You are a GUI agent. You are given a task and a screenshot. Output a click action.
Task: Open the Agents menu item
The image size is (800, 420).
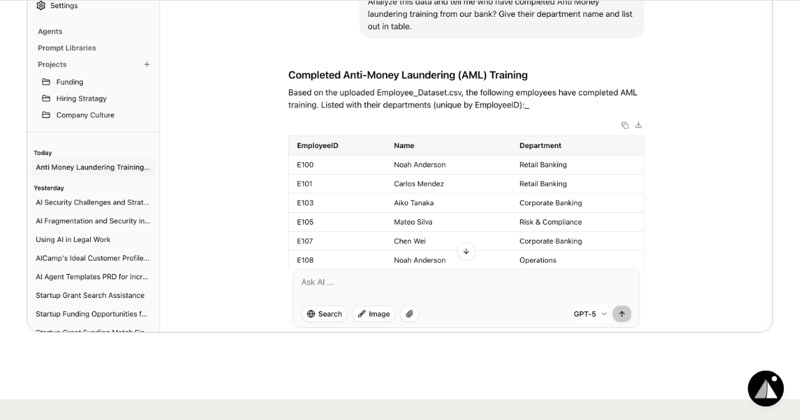[x=50, y=31]
